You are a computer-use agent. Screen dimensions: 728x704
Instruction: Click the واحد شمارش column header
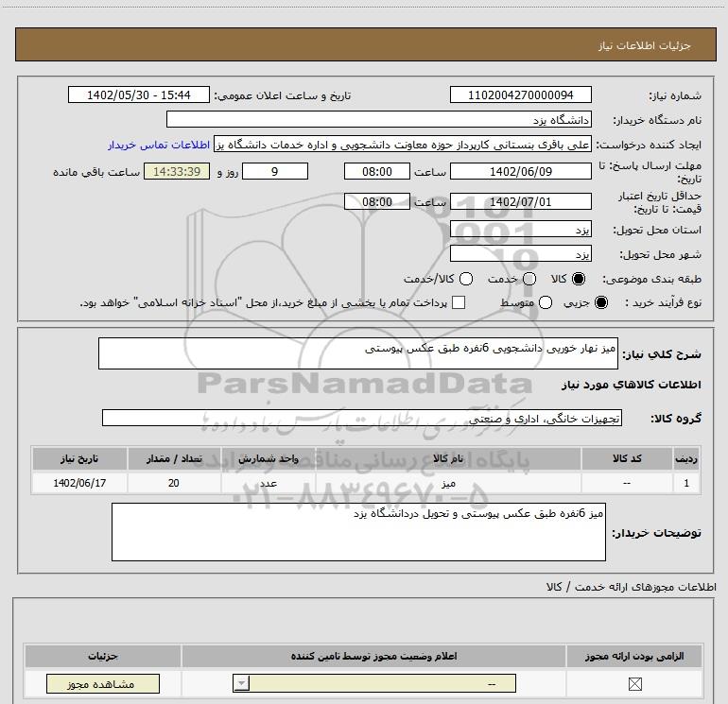269,458
